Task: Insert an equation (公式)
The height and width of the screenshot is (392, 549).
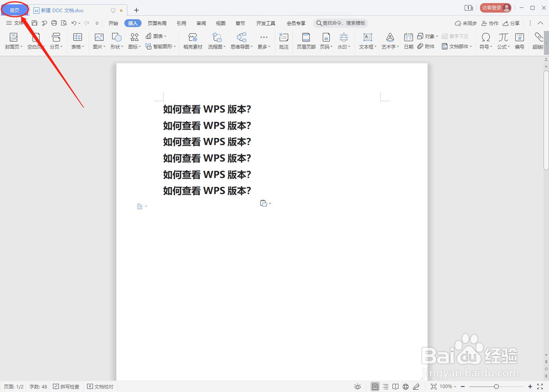Action: pyautogui.click(x=504, y=41)
